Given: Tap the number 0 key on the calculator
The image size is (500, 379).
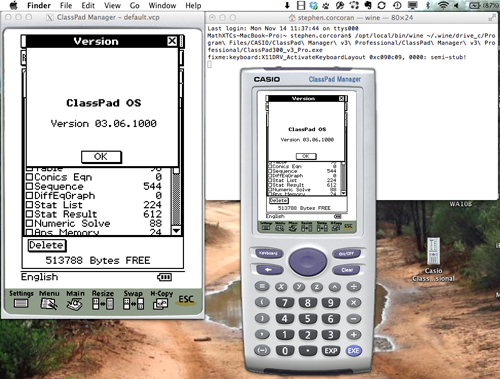Looking at the screenshot, I should tap(285, 350).
